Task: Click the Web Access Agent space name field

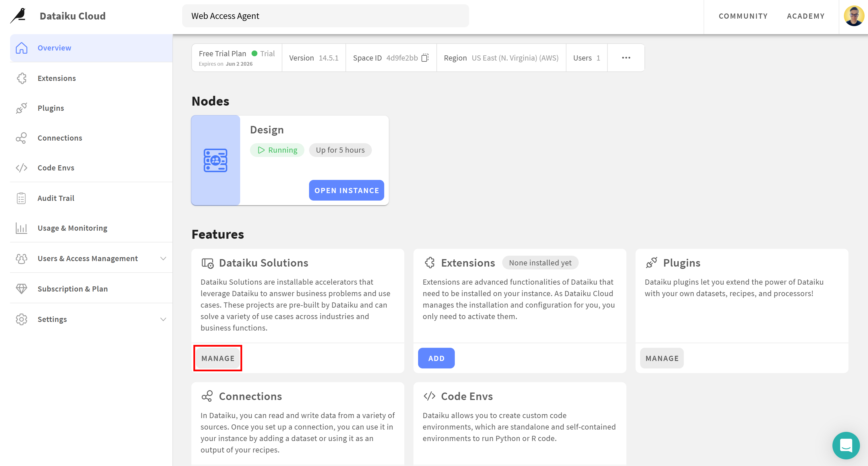Action: pos(325,16)
